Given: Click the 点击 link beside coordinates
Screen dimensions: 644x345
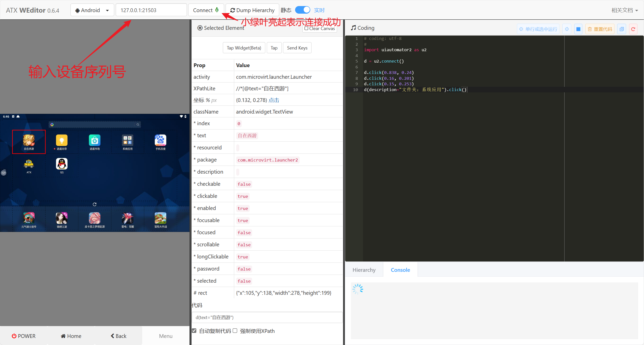Looking at the screenshot, I should (x=274, y=100).
